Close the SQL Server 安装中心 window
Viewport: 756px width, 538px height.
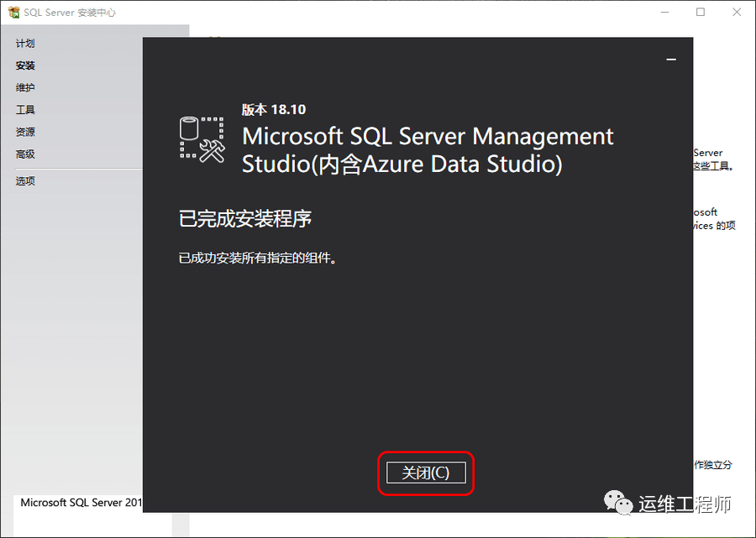(x=737, y=12)
